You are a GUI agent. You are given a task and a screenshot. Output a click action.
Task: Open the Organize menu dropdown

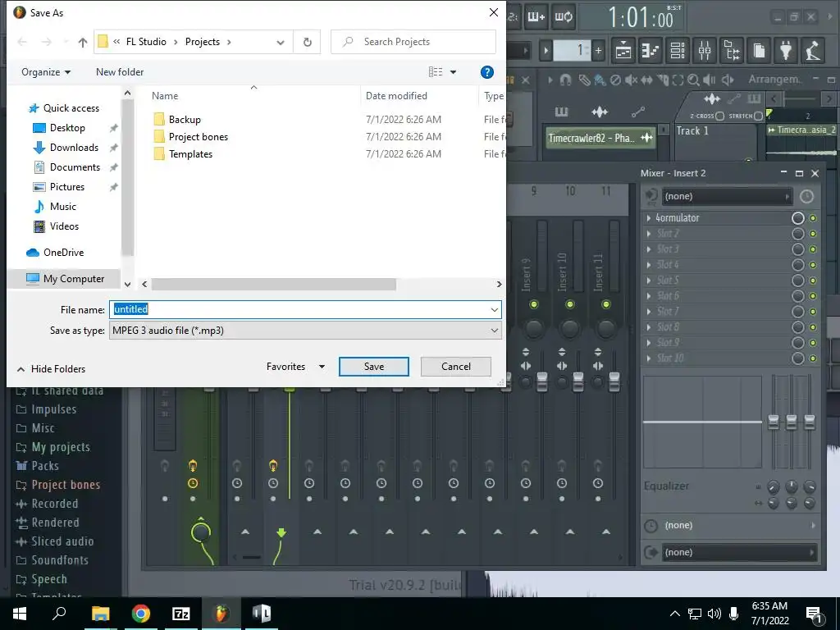(46, 72)
